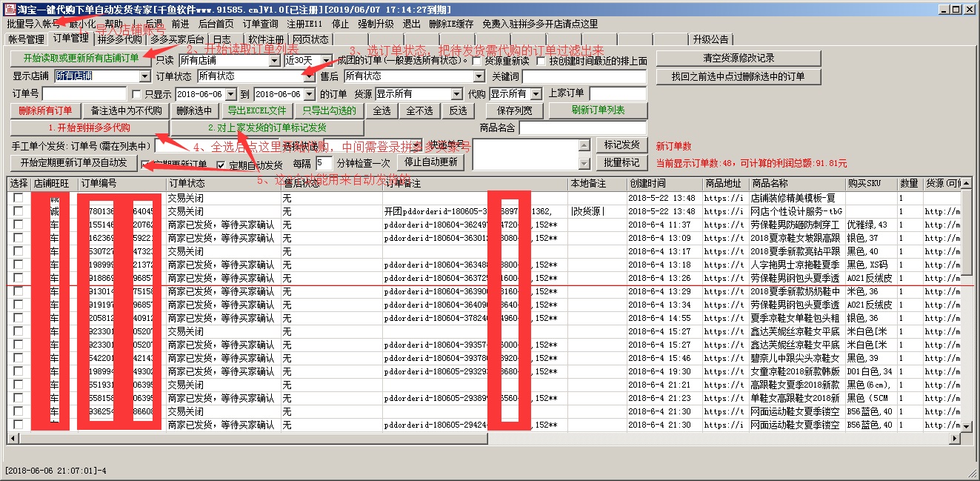Click 注册IE11 in the menu bar
Screen dimensions: 980x481
click(x=304, y=24)
